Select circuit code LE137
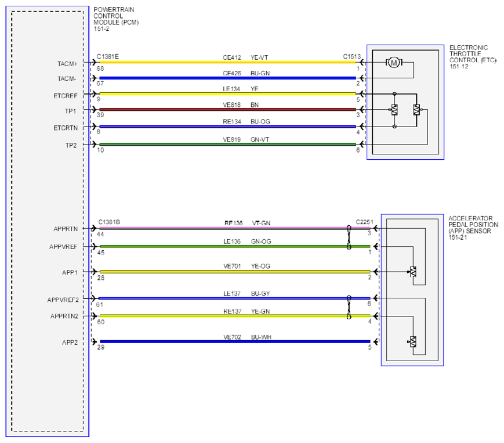The height and width of the screenshot is (443, 504). click(x=232, y=294)
